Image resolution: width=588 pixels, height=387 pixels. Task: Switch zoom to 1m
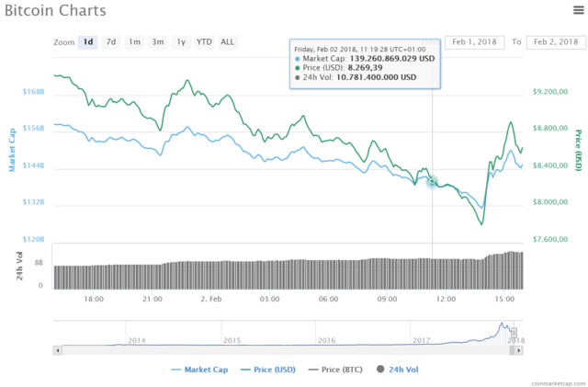(134, 42)
